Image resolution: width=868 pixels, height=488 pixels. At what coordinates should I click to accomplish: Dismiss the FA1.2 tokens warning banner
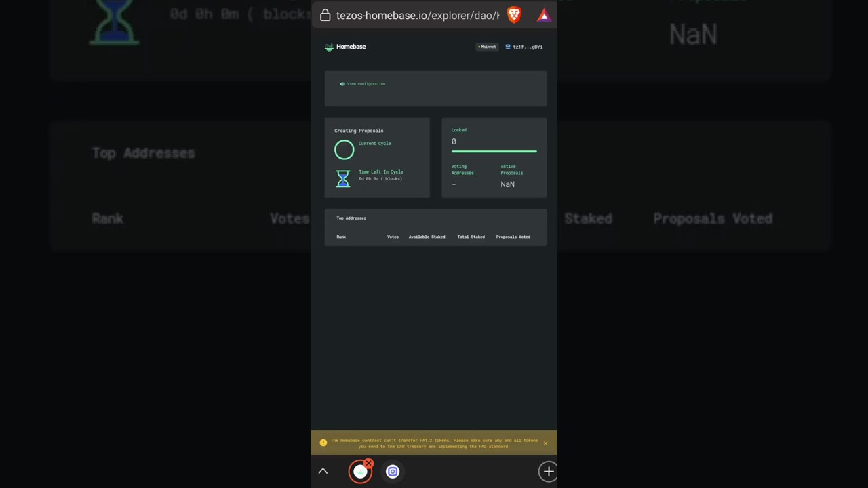[x=545, y=443]
